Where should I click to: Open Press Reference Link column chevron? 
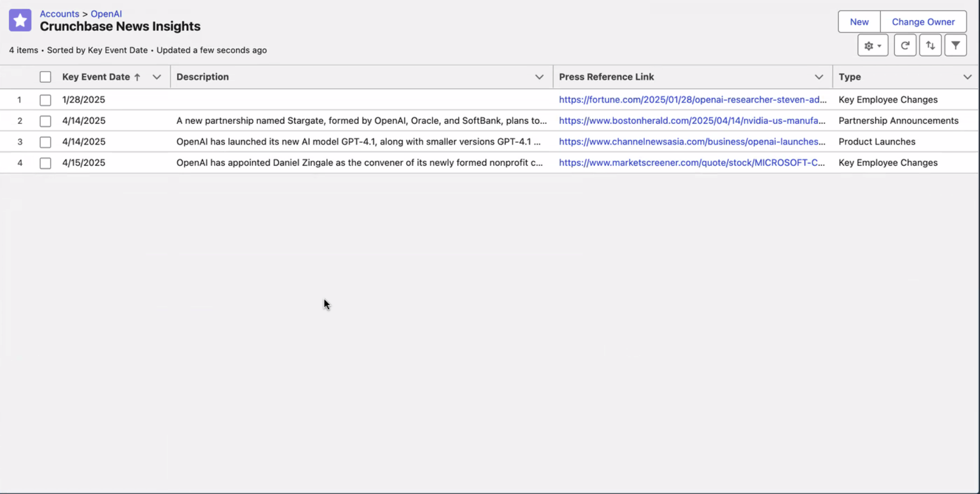[x=819, y=77]
